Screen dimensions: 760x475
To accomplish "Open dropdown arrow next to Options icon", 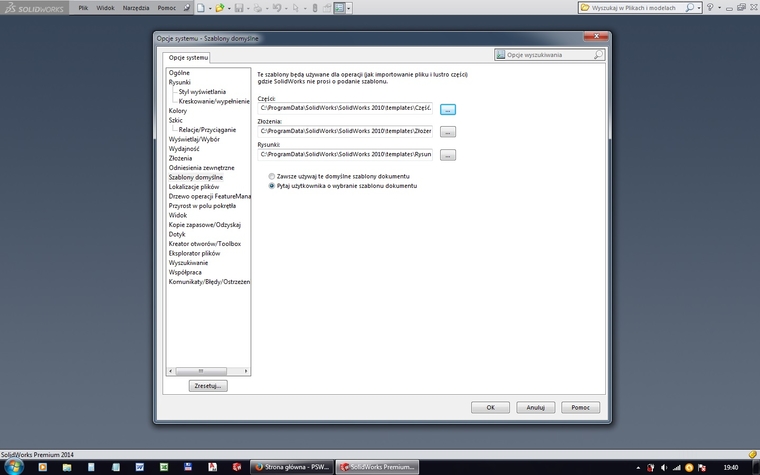I will 348,8.
